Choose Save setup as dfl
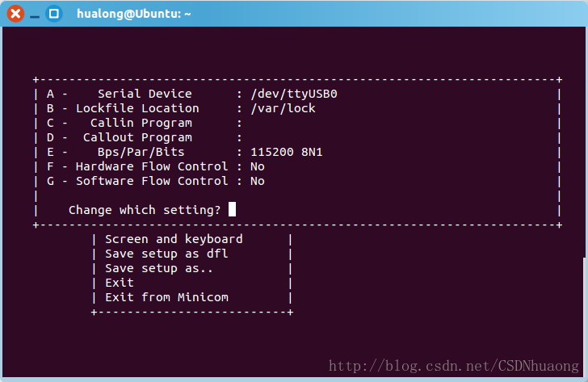The width and height of the screenshot is (588, 382). coord(166,254)
